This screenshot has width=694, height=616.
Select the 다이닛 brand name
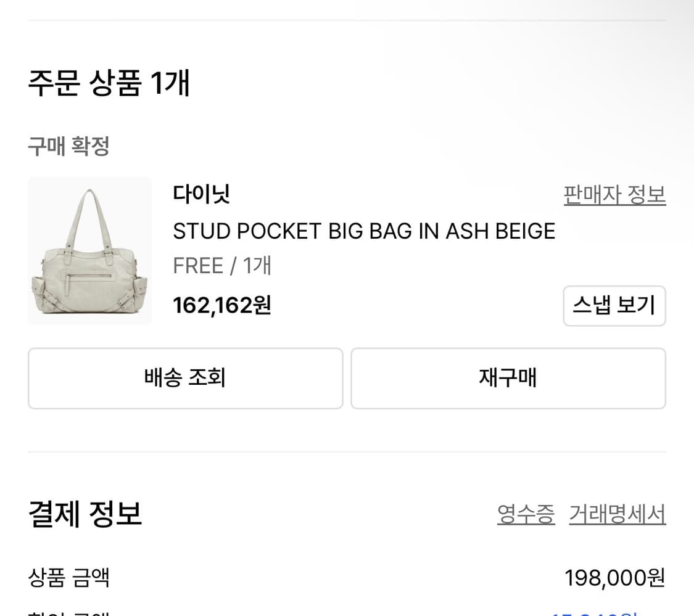point(200,194)
